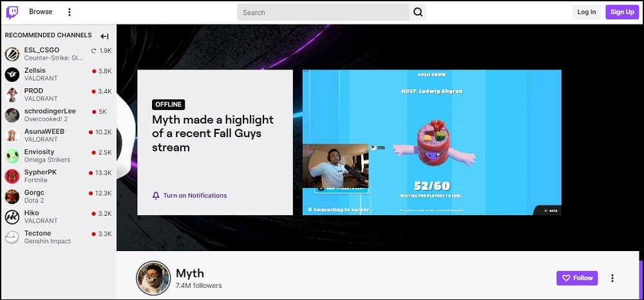
Task: Click Tectone's 3.3K viewer count
Action: tap(102, 234)
